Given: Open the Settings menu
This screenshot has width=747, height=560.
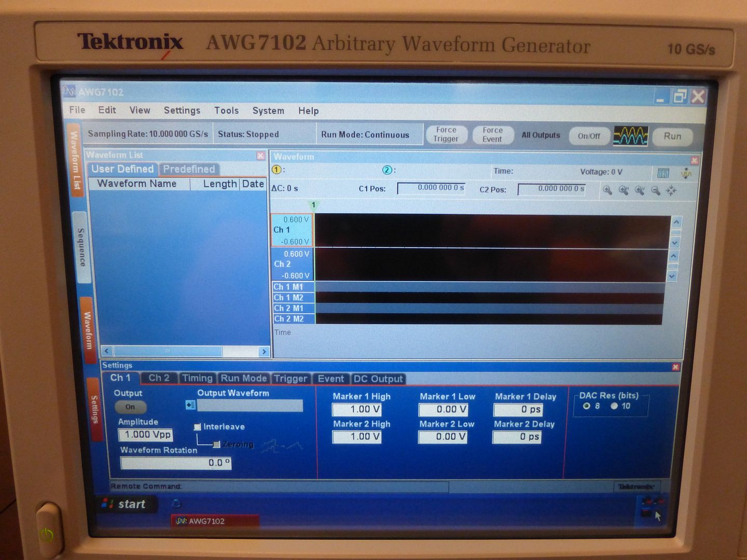Looking at the screenshot, I should (x=182, y=110).
